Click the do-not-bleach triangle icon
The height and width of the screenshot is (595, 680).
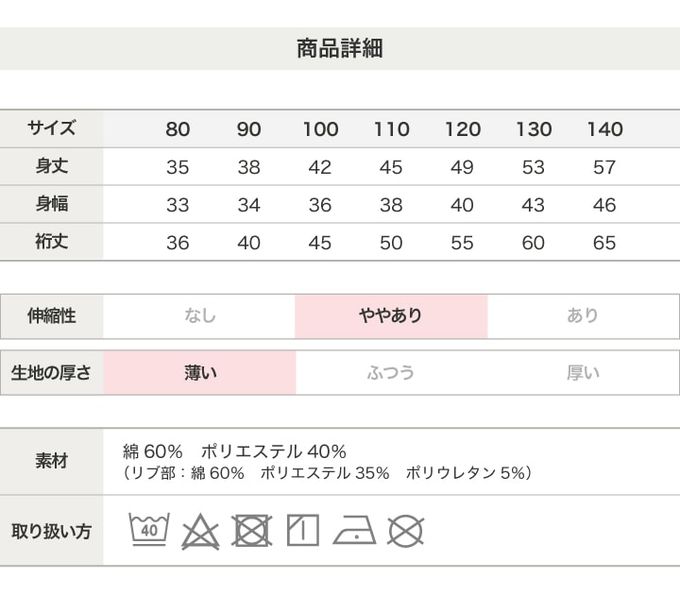(200, 531)
